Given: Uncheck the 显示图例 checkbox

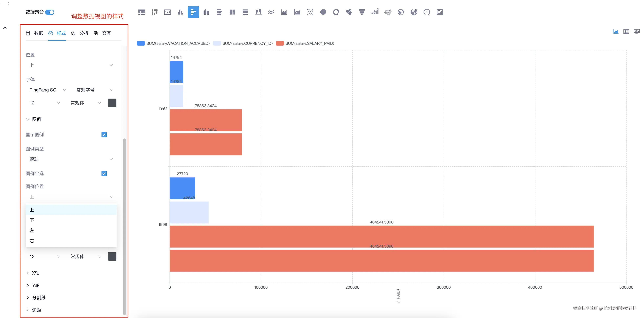Looking at the screenshot, I should click(x=104, y=135).
